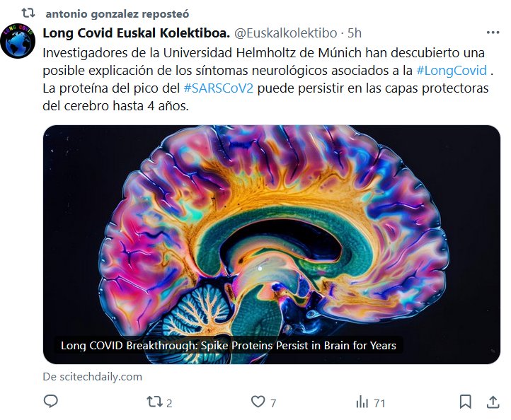
Task: Bookmark this post
Action: click(x=466, y=402)
